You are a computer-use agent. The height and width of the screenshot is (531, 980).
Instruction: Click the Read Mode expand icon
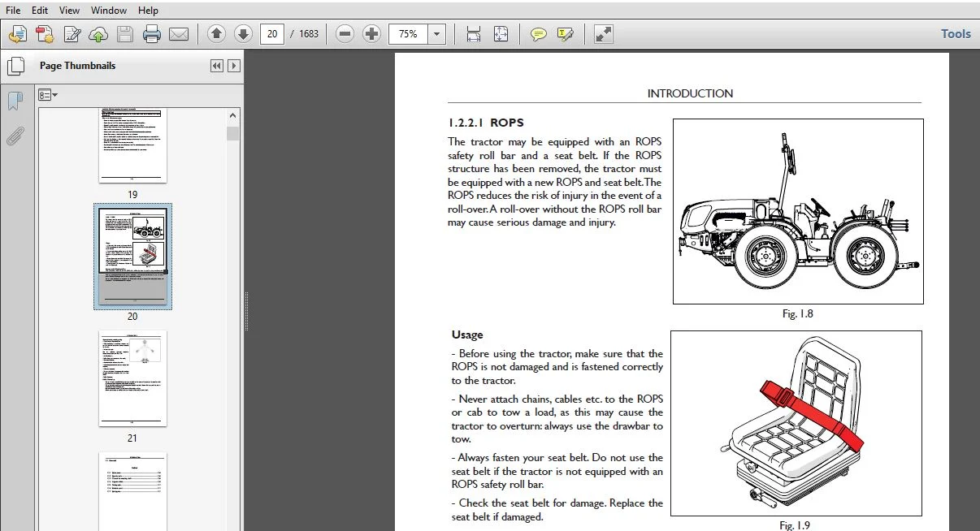coord(603,34)
